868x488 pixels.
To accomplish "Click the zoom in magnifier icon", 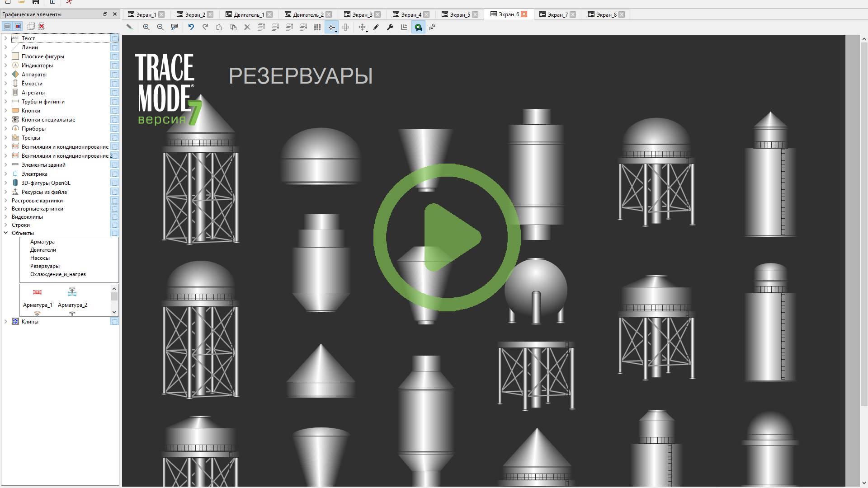I will coord(146,27).
